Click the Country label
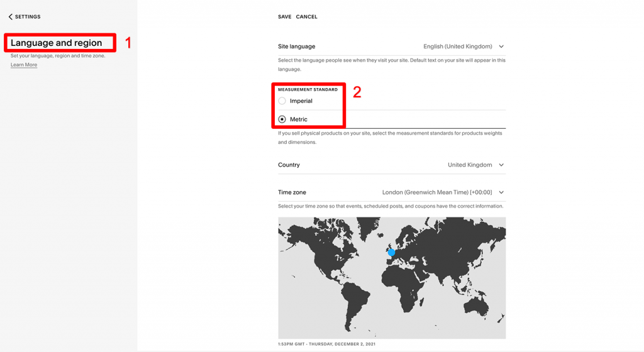 289,165
